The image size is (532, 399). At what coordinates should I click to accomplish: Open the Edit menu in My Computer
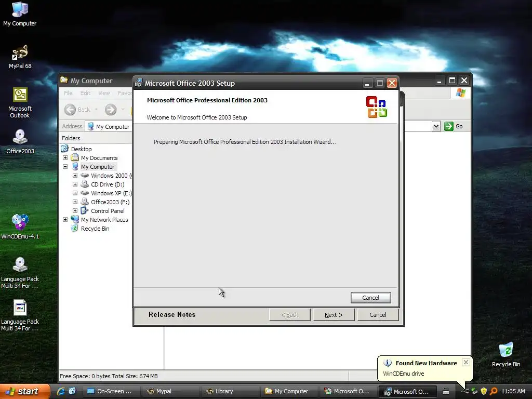coord(85,93)
